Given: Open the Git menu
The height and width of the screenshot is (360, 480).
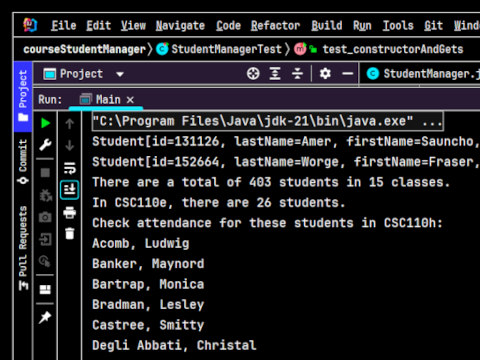Looking at the screenshot, I should (433, 26).
